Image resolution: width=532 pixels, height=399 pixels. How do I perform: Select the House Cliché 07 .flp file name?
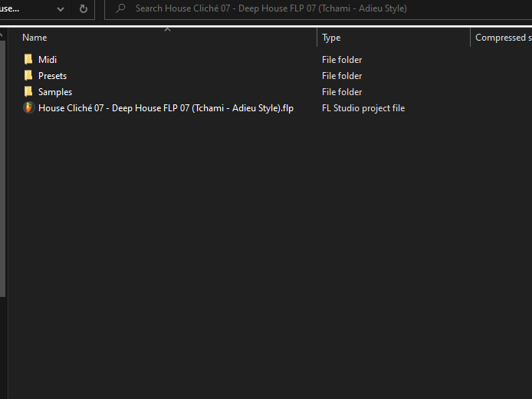point(166,108)
